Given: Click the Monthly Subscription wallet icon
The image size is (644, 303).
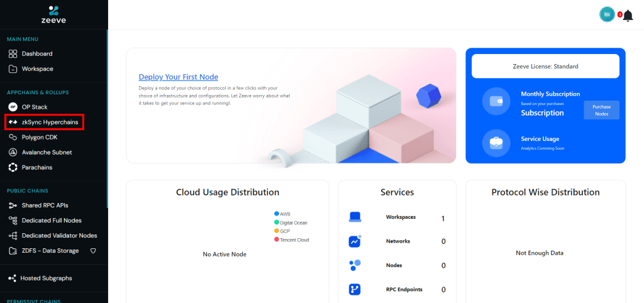Looking at the screenshot, I should (x=496, y=101).
